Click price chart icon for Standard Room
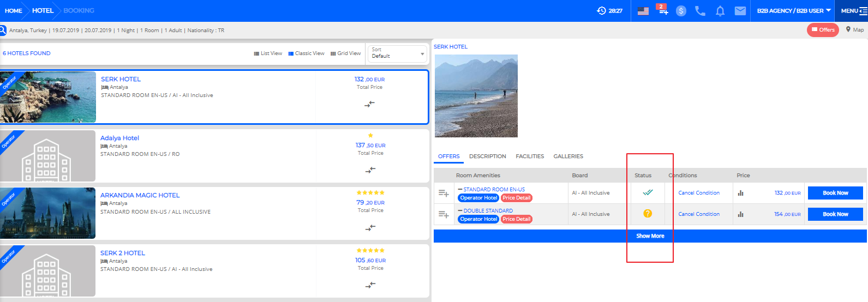 tap(740, 193)
